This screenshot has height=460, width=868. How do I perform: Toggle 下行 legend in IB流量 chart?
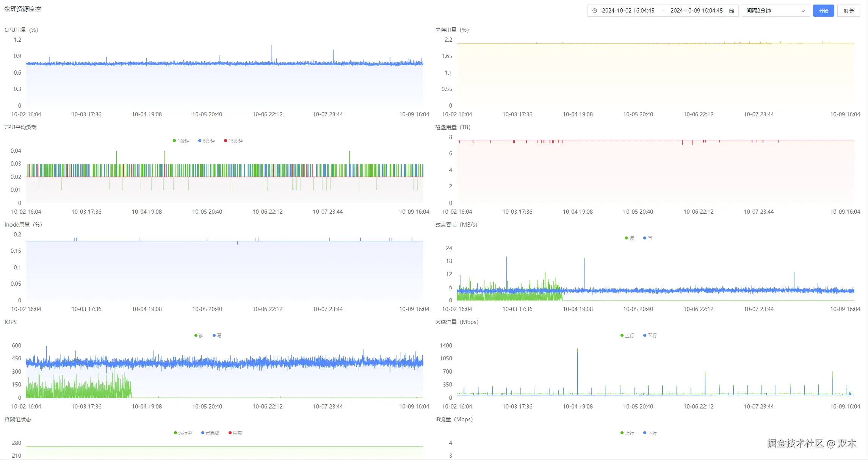click(650, 433)
